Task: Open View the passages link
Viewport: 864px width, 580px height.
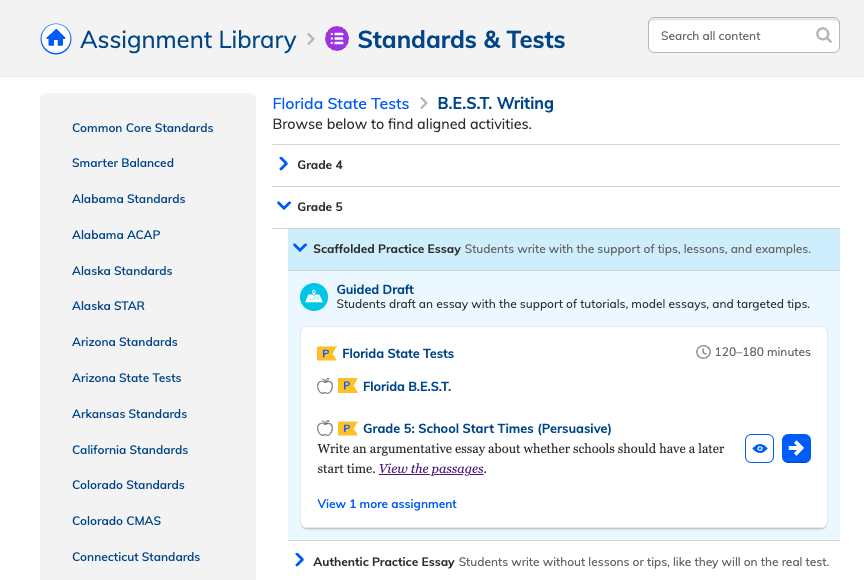Action: pos(431,469)
